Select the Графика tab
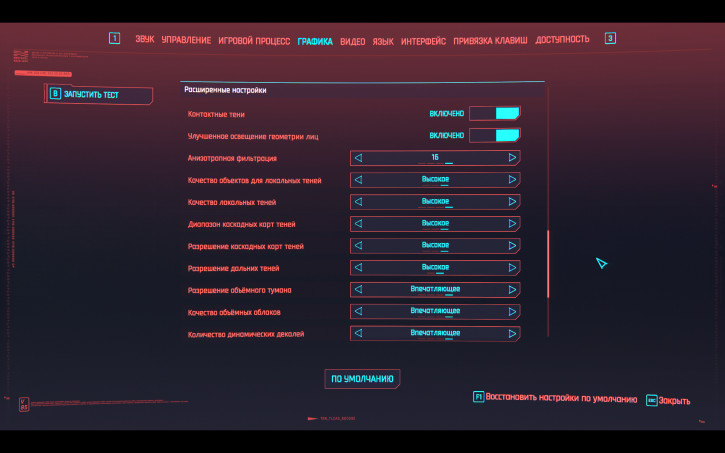 pos(315,42)
